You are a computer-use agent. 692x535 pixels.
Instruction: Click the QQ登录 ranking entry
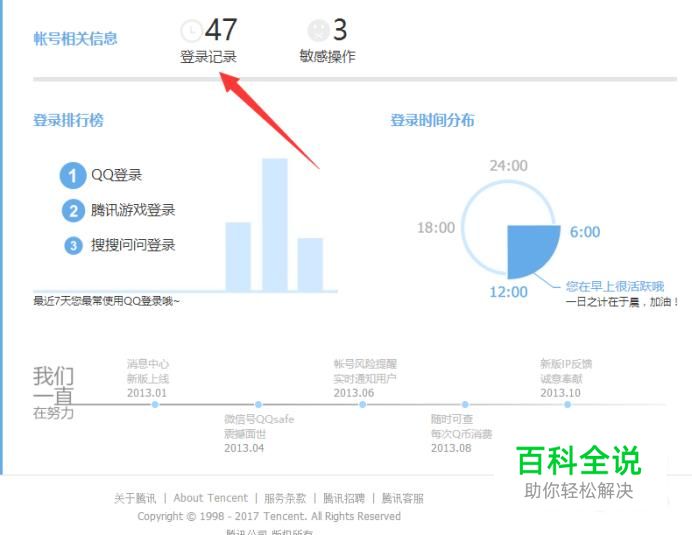click(117, 175)
